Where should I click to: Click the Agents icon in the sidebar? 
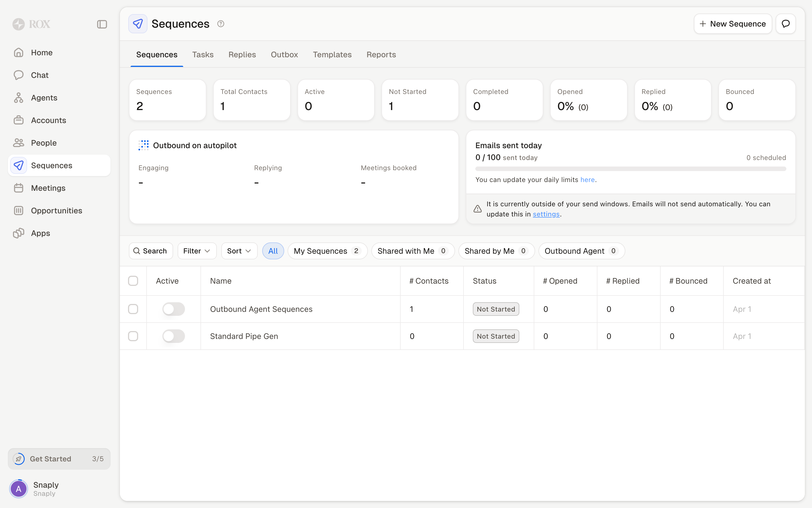19,98
